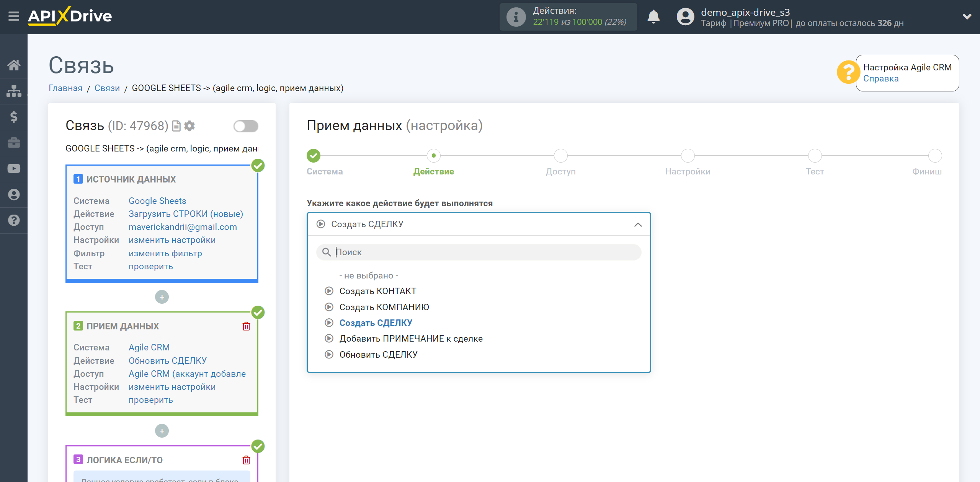
Task: Open profile sidebar icon
Action: [14, 194]
